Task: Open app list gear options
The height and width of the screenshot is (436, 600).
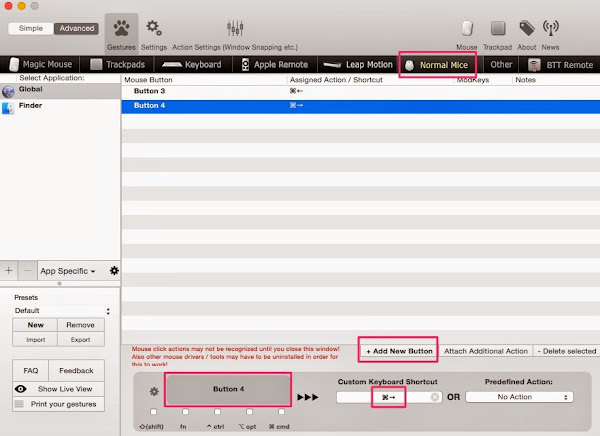Action: pos(114,271)
